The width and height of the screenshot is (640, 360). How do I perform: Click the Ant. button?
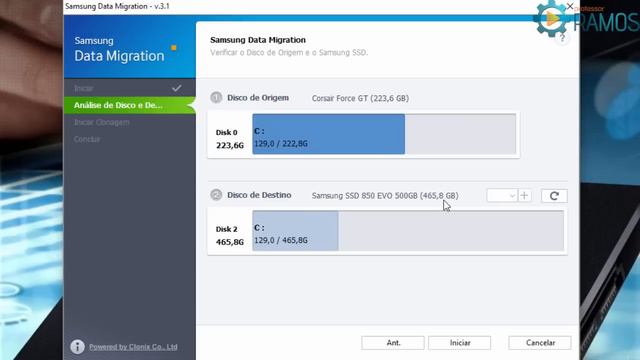pyautogui.click(x=393, y=343)
